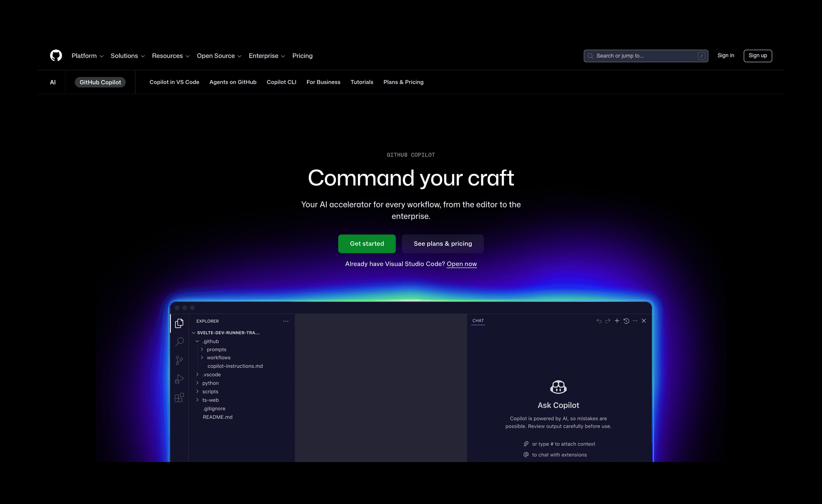
Task: Click the 'to chat with extensions' text
Action: (559, 455)
